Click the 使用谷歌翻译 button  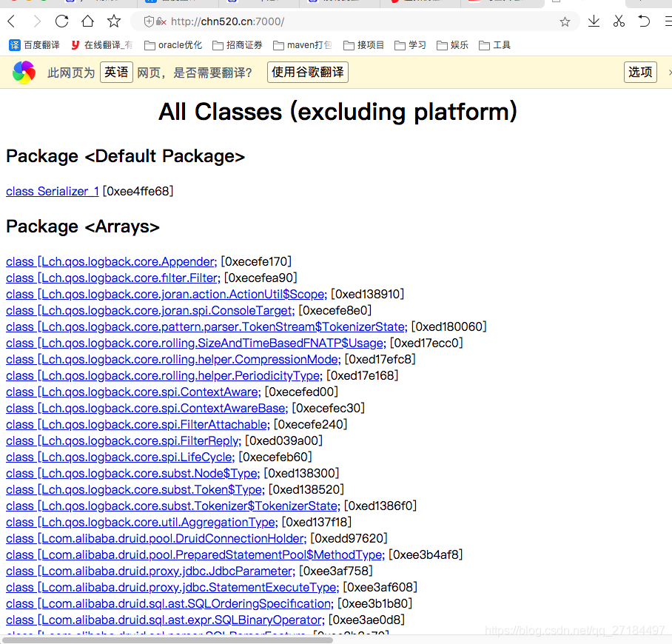308,72
